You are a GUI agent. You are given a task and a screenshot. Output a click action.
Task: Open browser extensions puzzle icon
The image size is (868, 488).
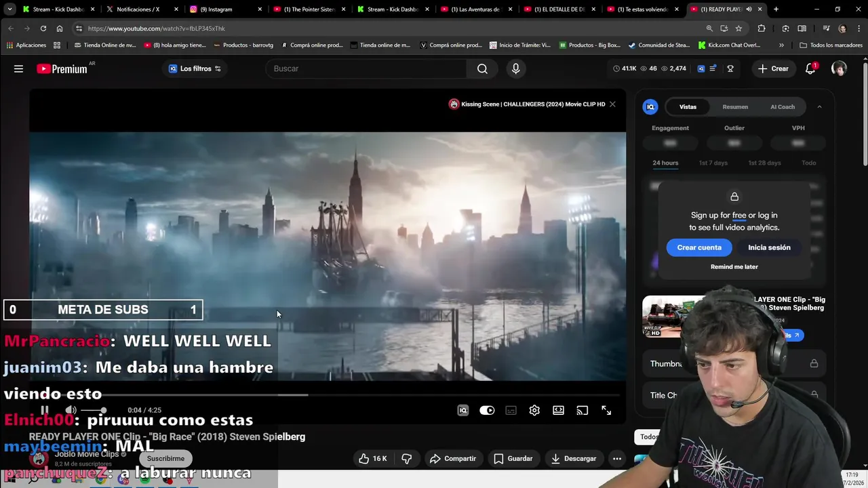762,28
